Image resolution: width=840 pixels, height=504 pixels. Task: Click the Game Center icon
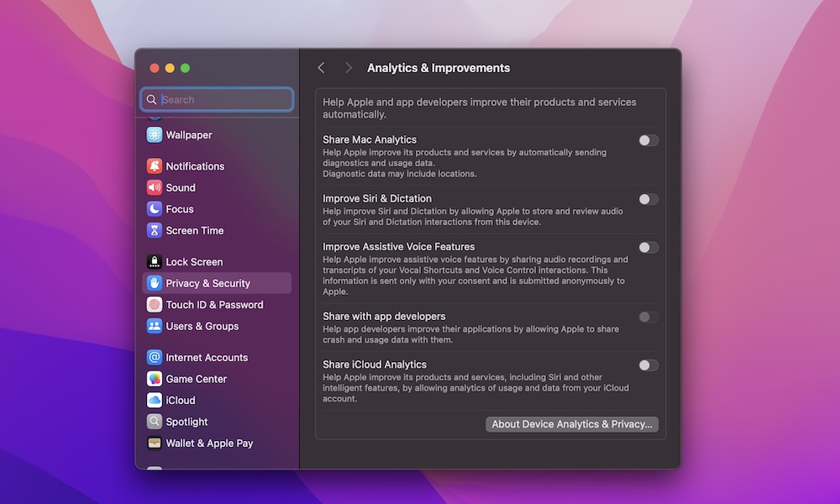[x=155, y=379]
